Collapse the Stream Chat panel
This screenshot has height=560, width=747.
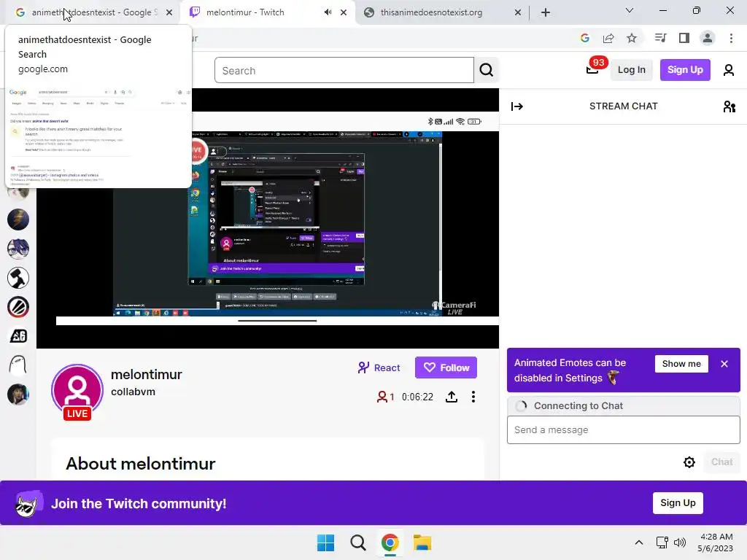517,106
